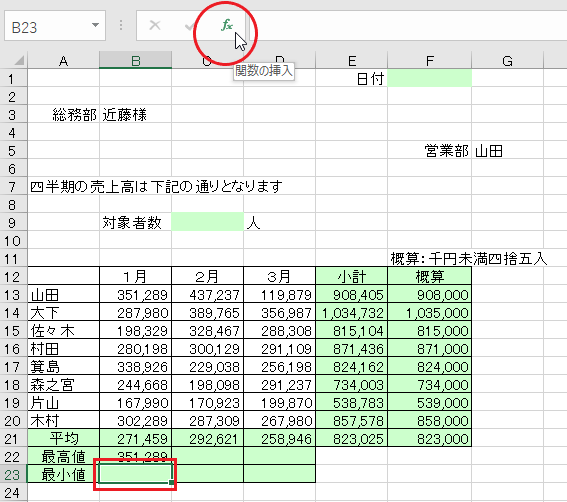The image size is (567, 502).
Task: Select the green cell beside 対象者数
Action: [208, 222]
